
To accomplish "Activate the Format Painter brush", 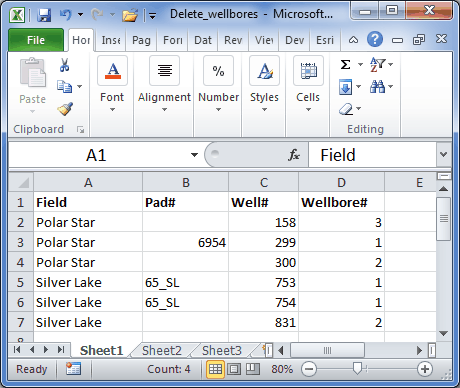I will [65, 109].
